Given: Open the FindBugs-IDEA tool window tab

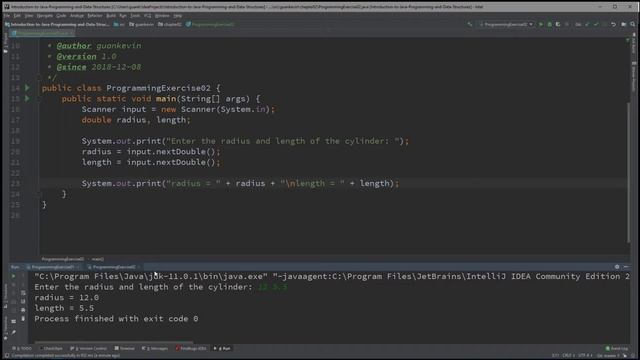Looking at the screenshot, I should [x=191, y=349].
